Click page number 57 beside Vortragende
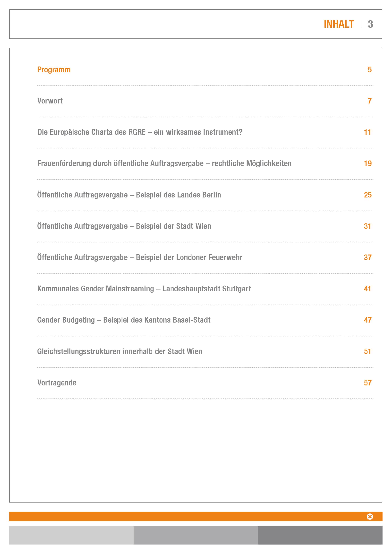This screenshot has width=392, height=554. (x=368, y=383)
